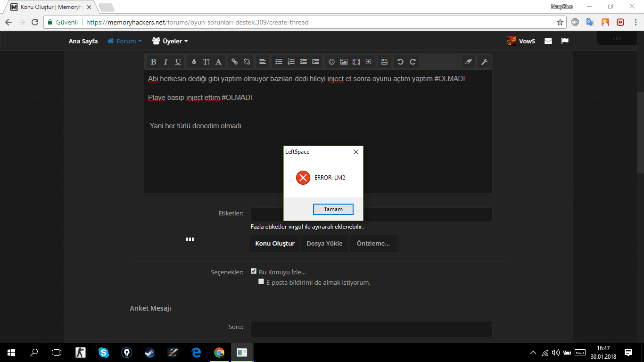The width and height of the screenshot is (644, 362).
Task: Click the Önizleme... button
Action: [373, 243]
